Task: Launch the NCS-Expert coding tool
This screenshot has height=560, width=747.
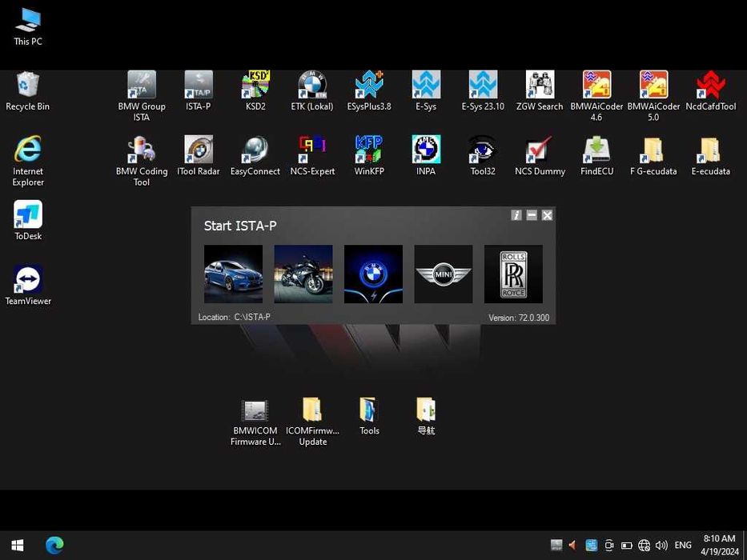Action: pyautogui.click(x=312, y=150)
